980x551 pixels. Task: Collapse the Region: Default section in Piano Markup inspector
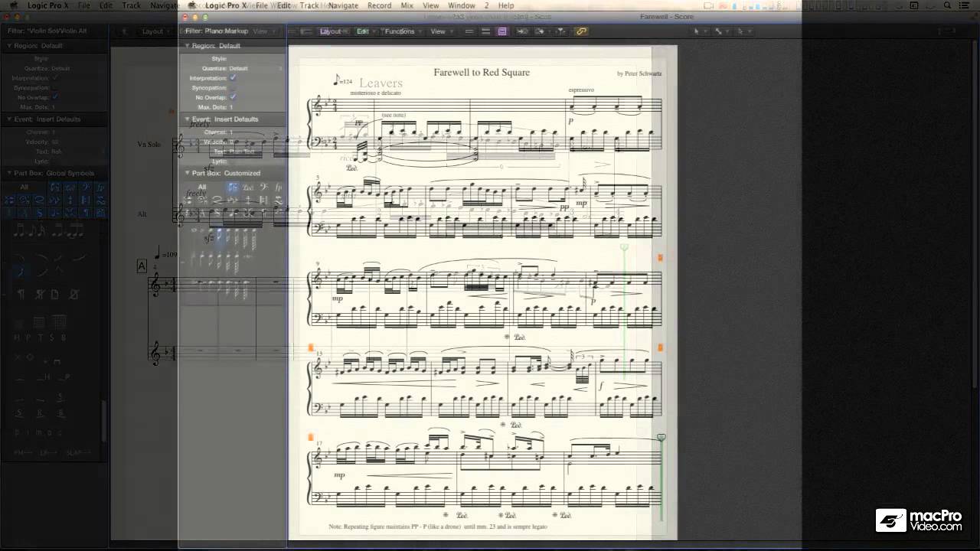tap(187, 46)
